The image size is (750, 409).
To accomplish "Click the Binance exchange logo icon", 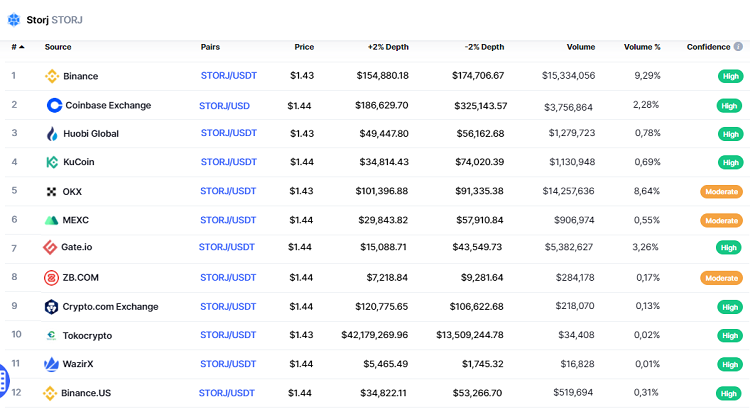I will pos(52,76).
